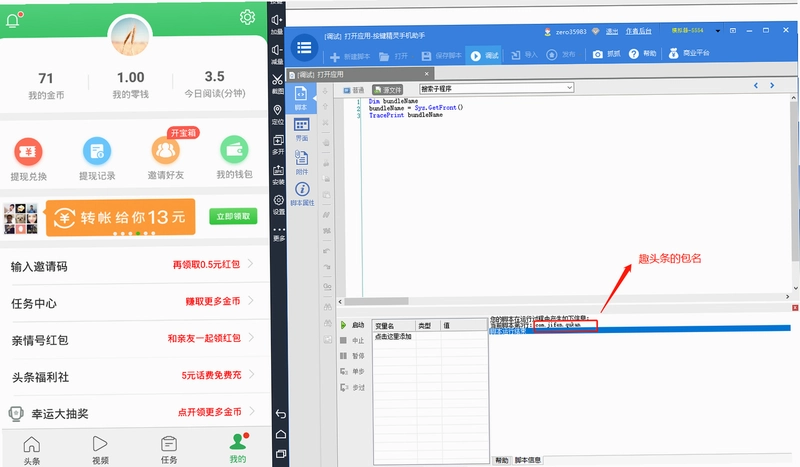Screen dimensions: 800x467
Task: Select the 界面 interface sidebar icon
Action: click(x=302, y=129)
